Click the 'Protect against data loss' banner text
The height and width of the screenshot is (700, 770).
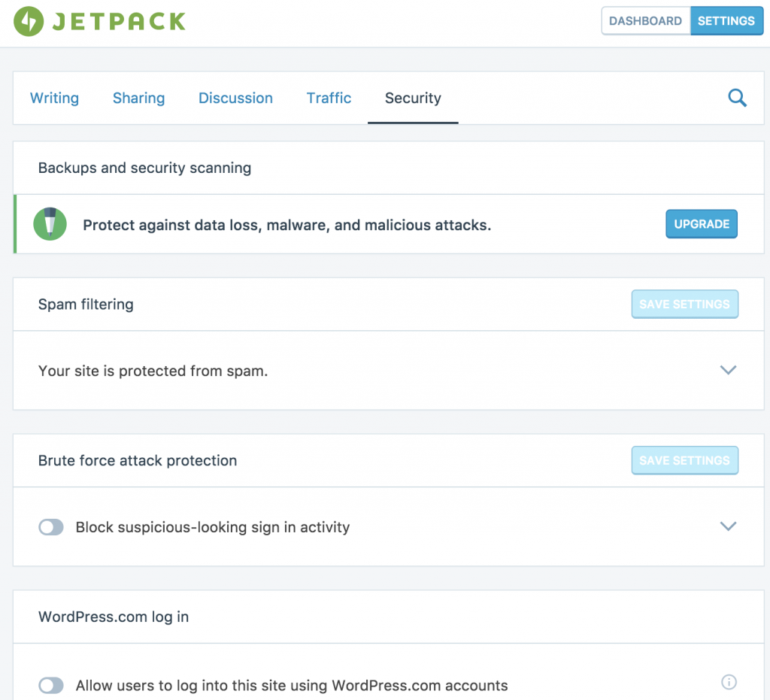[286, 225]
